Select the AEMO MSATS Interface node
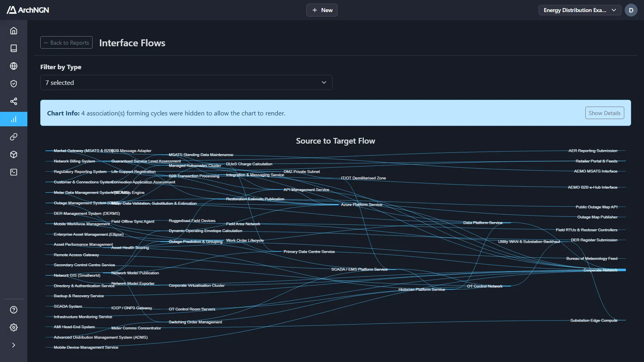The height and width of the screenshot is (362, 644). [596, 171]
